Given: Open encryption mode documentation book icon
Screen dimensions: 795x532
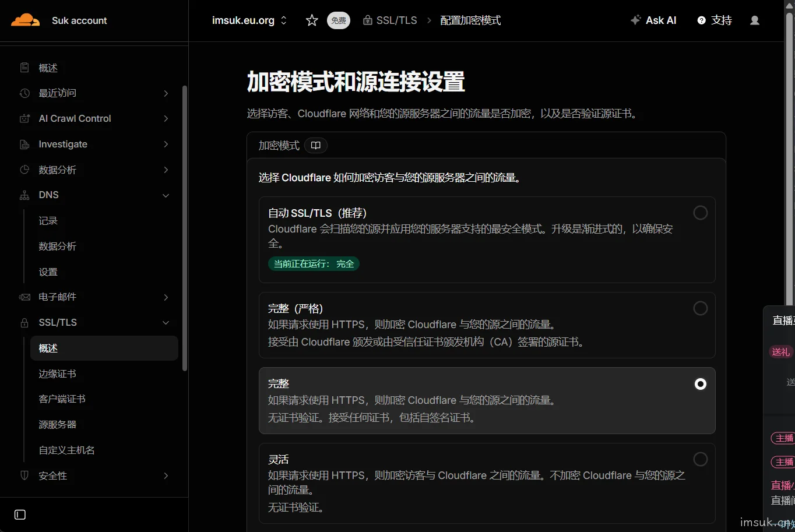Looking at the screenshot, I should click(x=316, y=145).
